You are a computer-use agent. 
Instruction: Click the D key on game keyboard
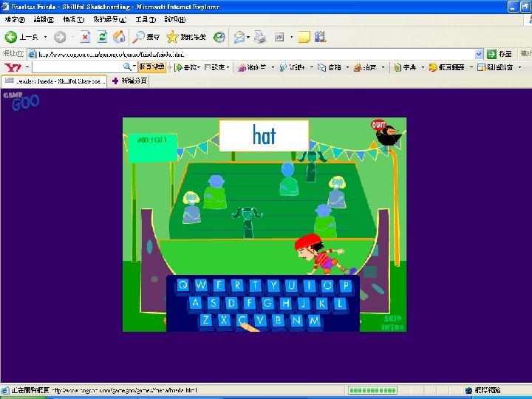pyautogui.click(x=231, y=303)
